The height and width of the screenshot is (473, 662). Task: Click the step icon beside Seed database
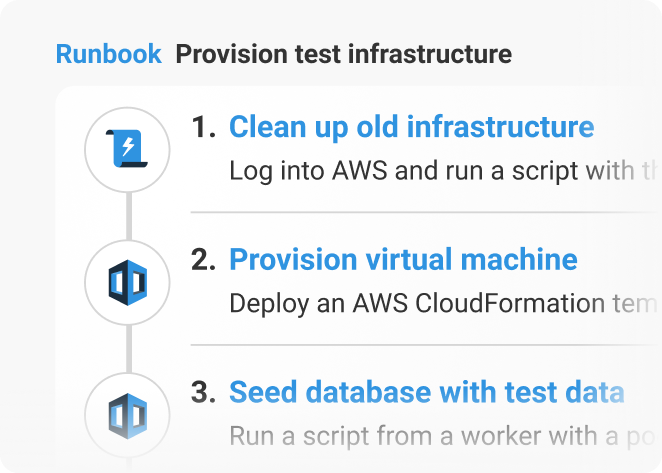[x=128, y=416]
